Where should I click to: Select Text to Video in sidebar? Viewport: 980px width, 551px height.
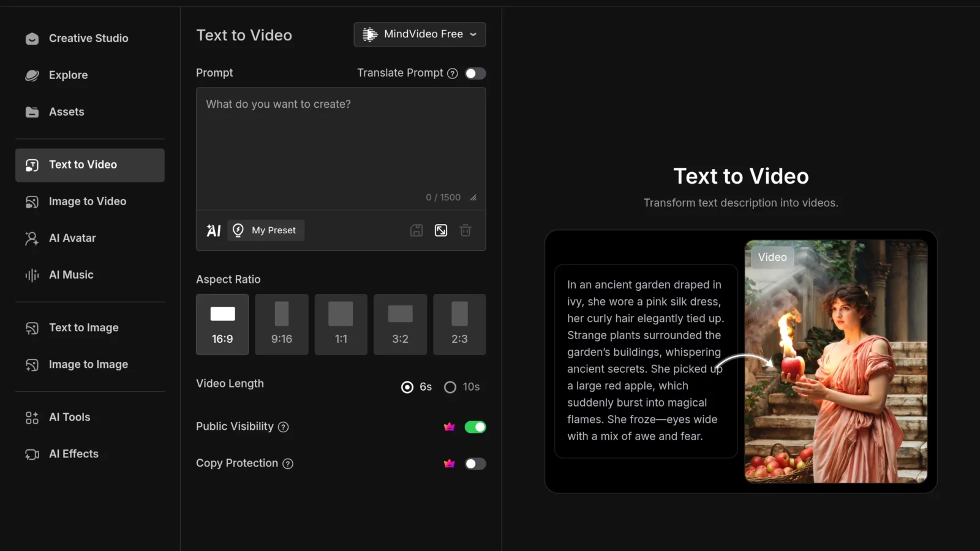pyautogui.click(x=89, y=165)
